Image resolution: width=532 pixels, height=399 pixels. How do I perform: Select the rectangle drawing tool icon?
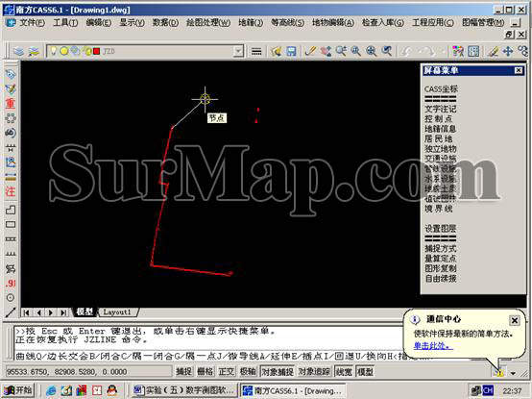(x=11, y=224)
